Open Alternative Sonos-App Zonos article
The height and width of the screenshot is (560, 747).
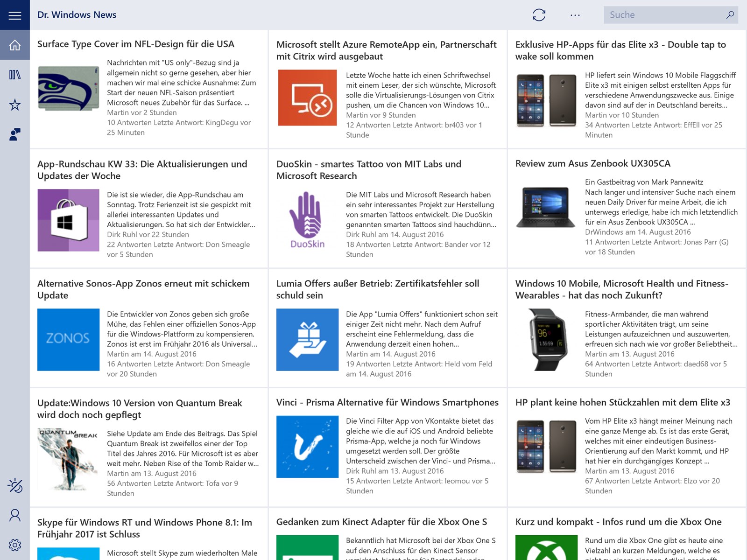click(x=143, y=289)
